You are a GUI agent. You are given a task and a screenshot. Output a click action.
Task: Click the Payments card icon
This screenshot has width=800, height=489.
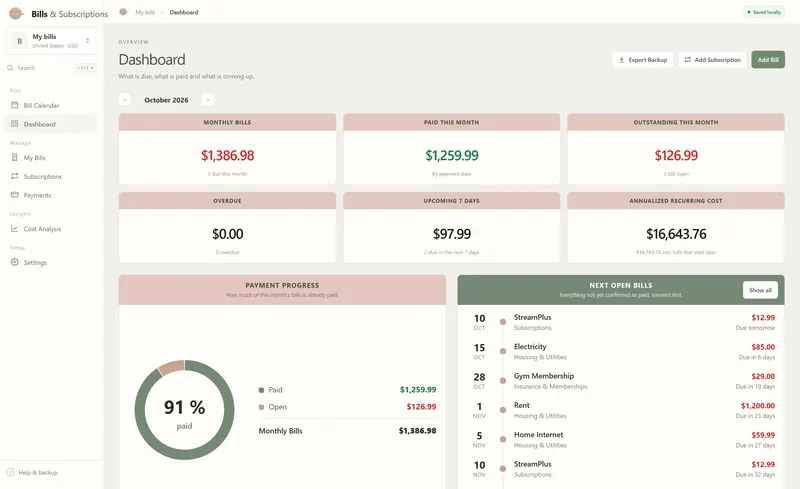click(14, 195)
